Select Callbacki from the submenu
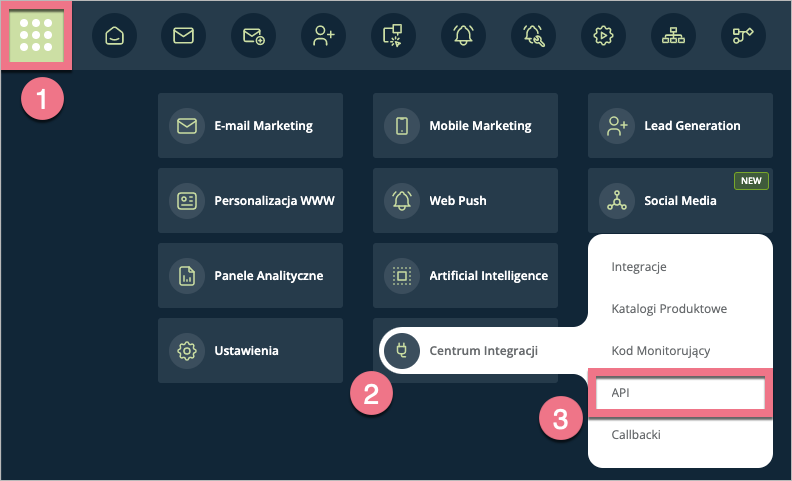 tap(636, 435)
